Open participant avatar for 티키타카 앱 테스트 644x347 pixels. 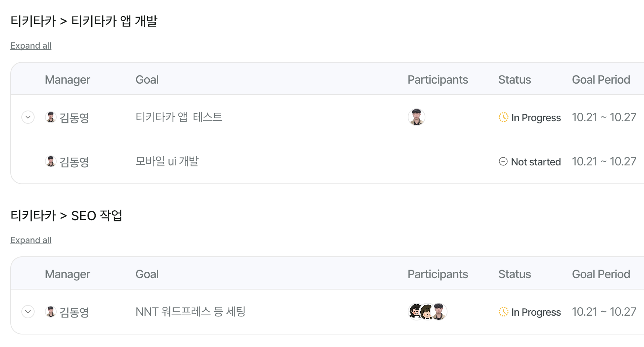[417, 117]
